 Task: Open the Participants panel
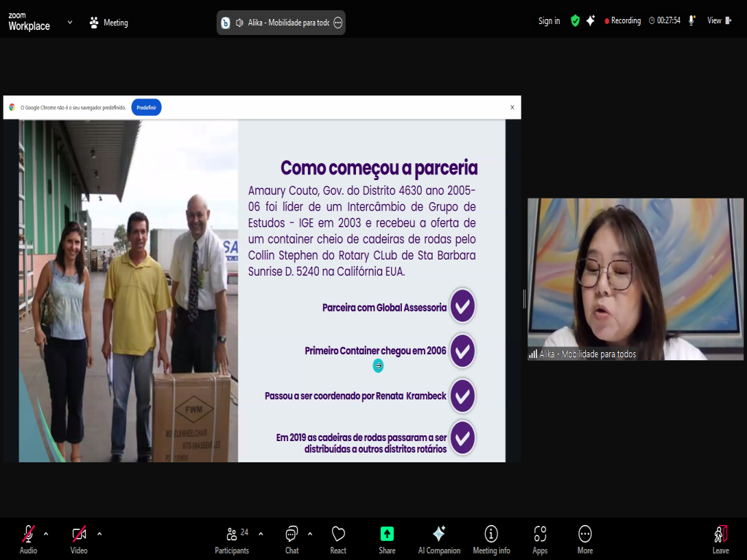point(232,539)
